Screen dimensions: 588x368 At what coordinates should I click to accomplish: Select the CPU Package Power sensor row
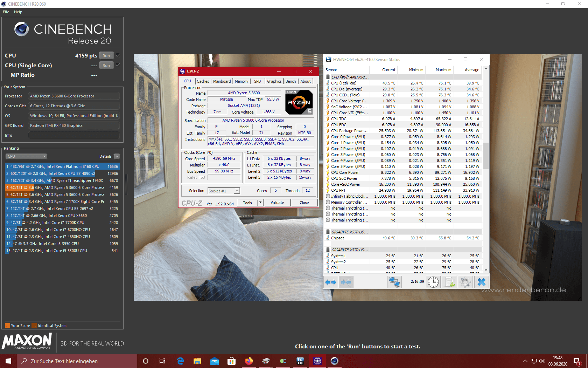(403, 131)
